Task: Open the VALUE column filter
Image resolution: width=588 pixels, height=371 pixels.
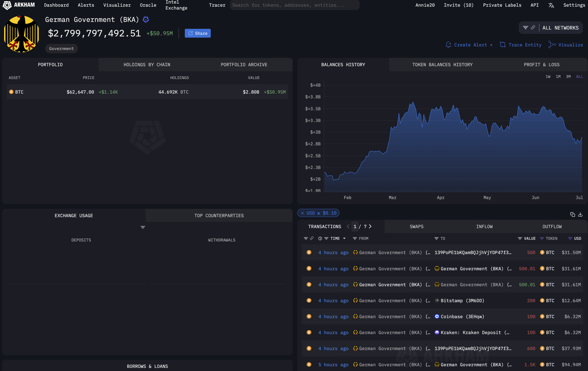Action: point(520,238)
